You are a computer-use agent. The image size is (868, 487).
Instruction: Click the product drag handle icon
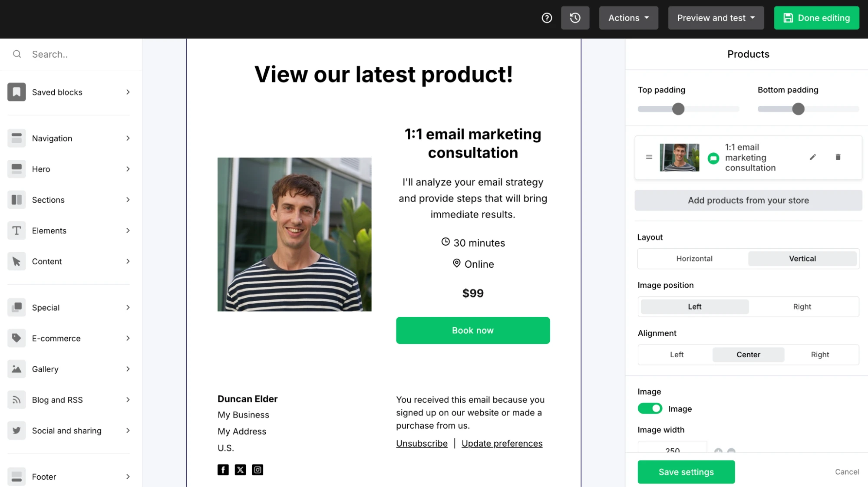point(649,157)
